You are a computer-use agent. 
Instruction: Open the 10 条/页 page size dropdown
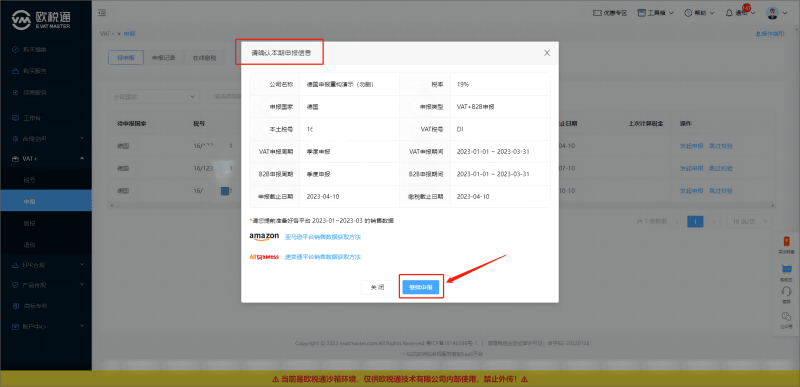750,222
